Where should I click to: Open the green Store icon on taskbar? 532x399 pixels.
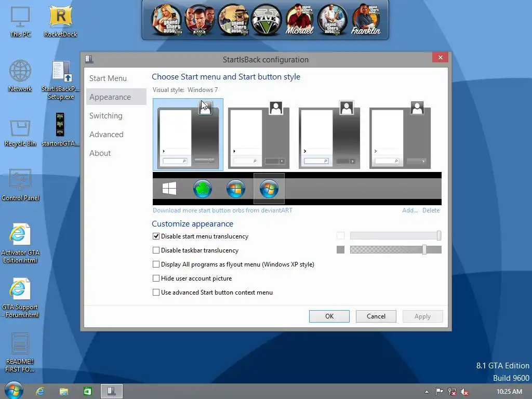[x=87, y=392]
